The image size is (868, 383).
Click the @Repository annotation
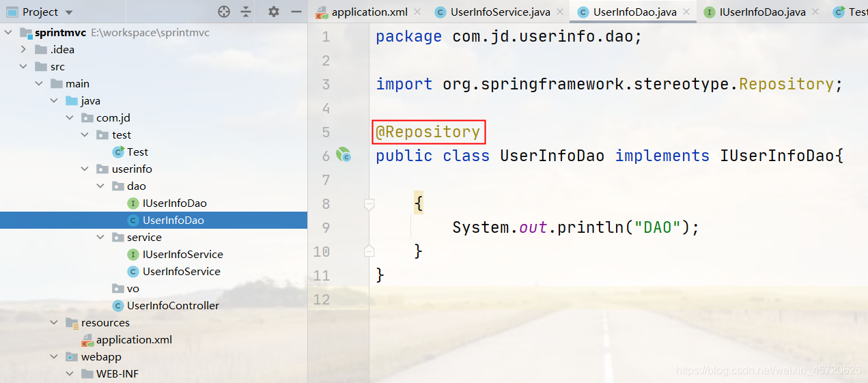point(428,132)
